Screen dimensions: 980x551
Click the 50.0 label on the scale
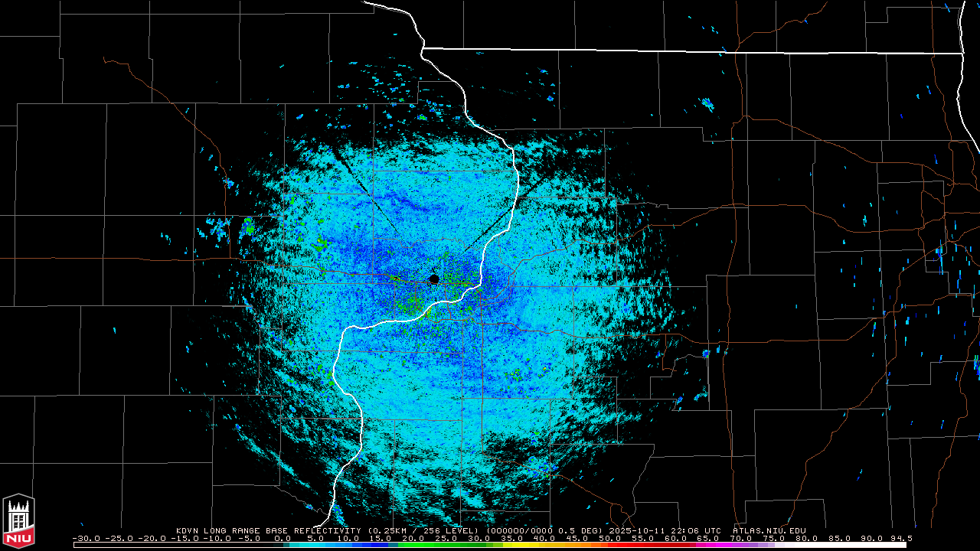pos(609,538)
